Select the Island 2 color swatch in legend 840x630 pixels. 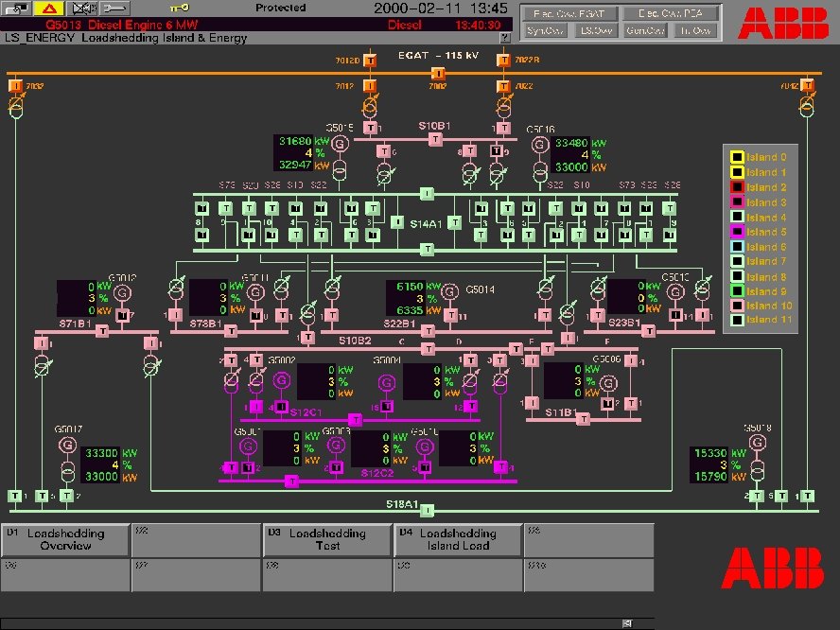point(737,186)
